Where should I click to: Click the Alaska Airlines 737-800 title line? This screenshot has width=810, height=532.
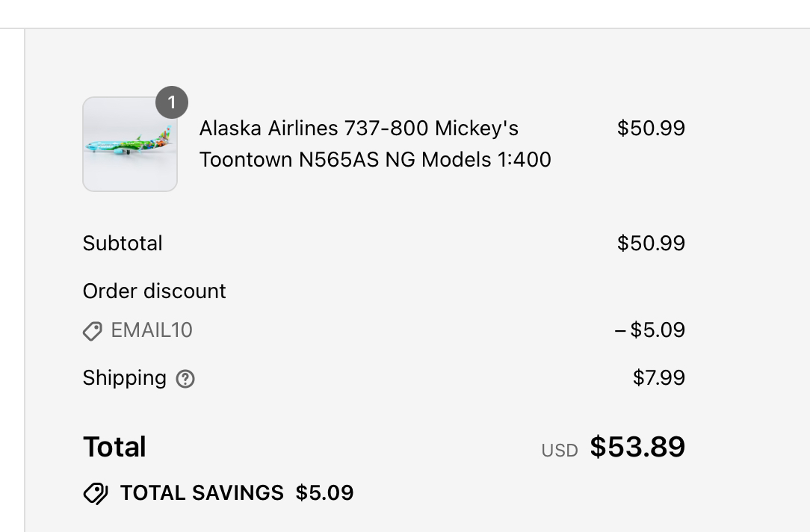coord(359,129)
